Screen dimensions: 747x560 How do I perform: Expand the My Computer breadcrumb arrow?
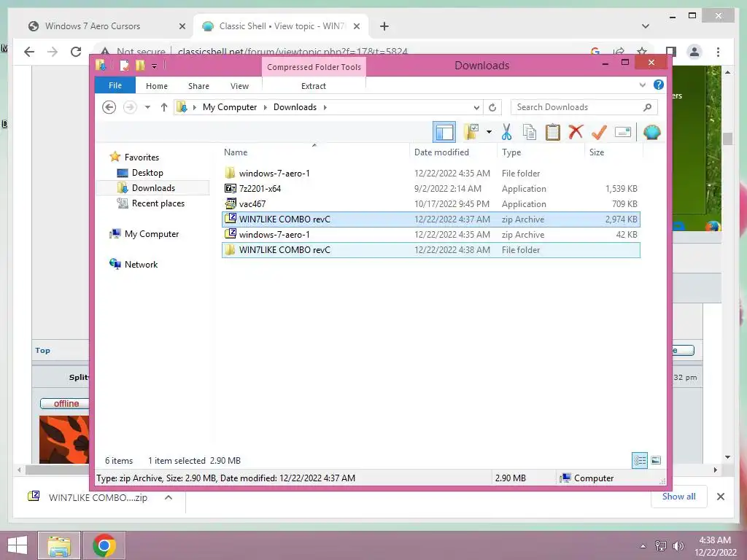coord(266,107)
